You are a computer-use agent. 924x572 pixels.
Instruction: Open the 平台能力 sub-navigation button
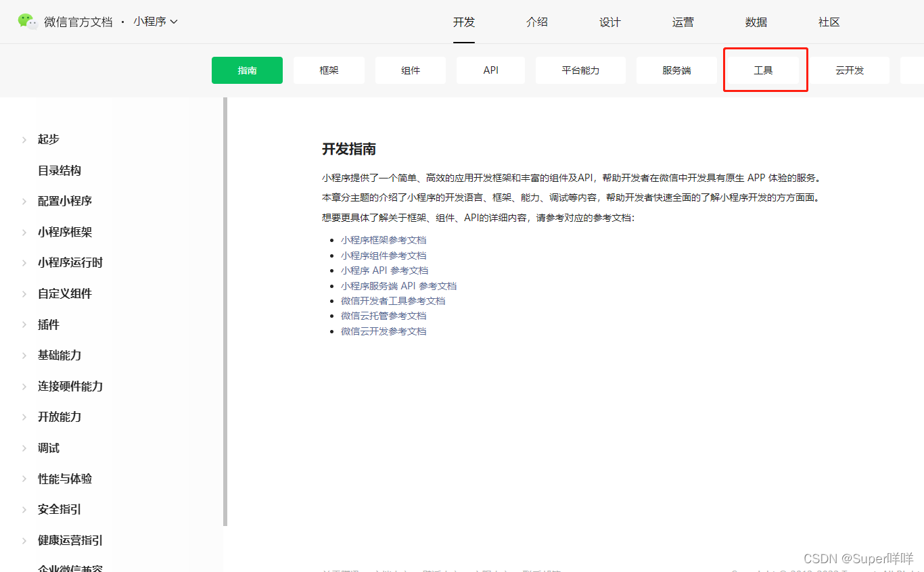point(580,70)
